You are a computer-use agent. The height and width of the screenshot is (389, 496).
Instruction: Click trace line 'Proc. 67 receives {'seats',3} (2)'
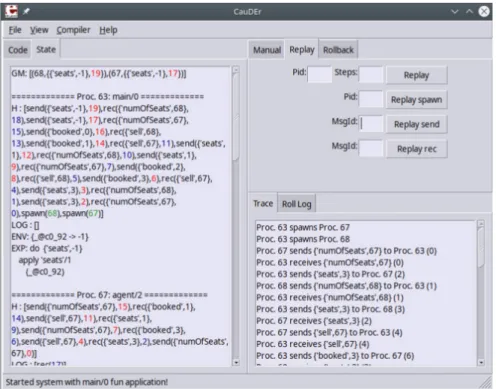pyautogui.click(x=314, y=321)
